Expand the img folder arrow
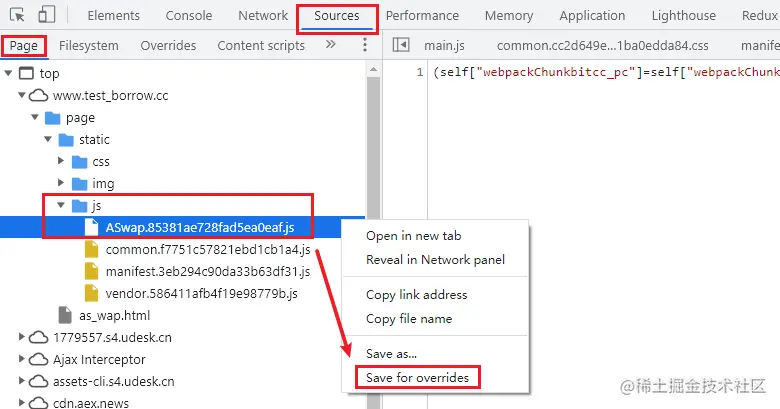 (61, 182)
